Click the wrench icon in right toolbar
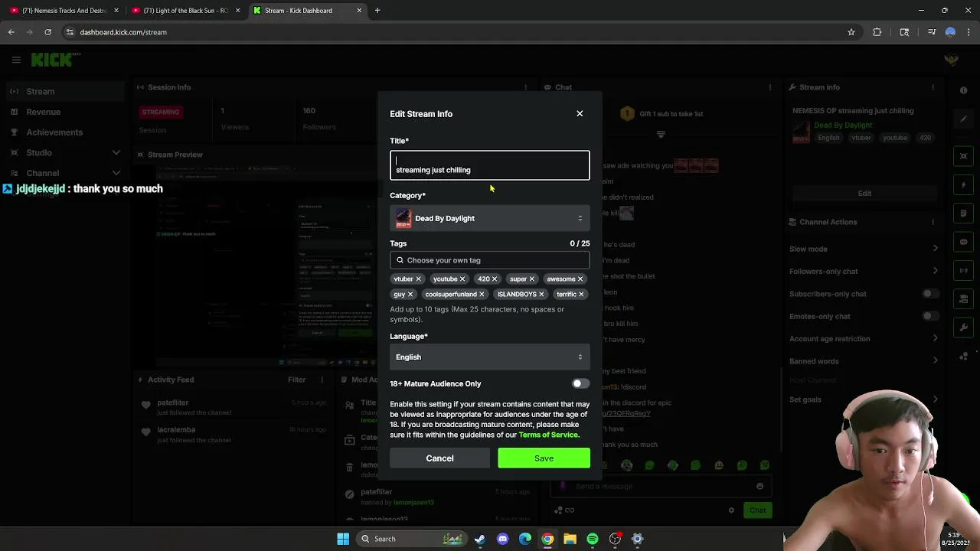Screen dimensions: 980x551 pos(963,328)
